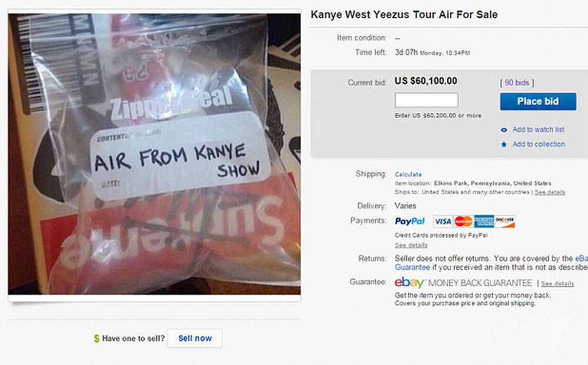Click the American Express card icon
The width and height of the screenshot is (588, 365).
484,222
